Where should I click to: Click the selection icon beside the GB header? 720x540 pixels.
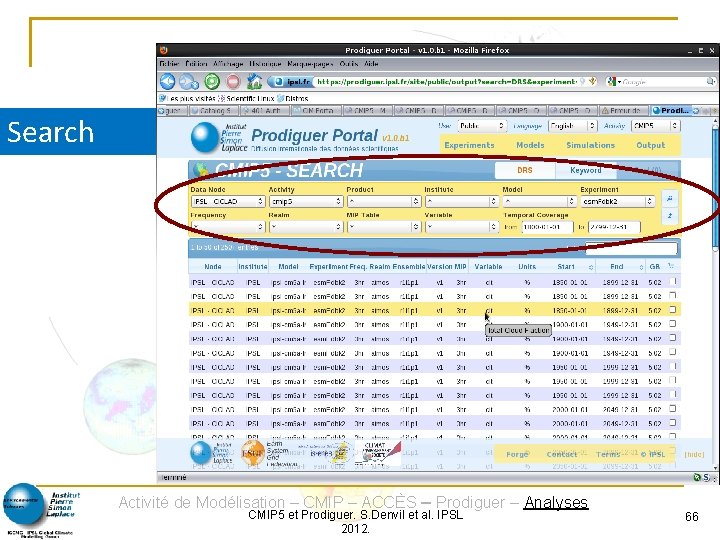click(671, 266)
